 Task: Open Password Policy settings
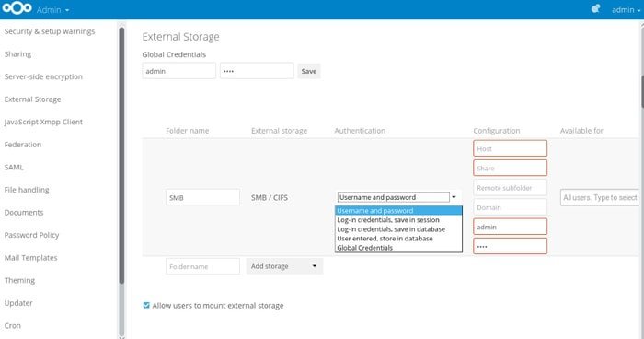(x=31, y=235)
